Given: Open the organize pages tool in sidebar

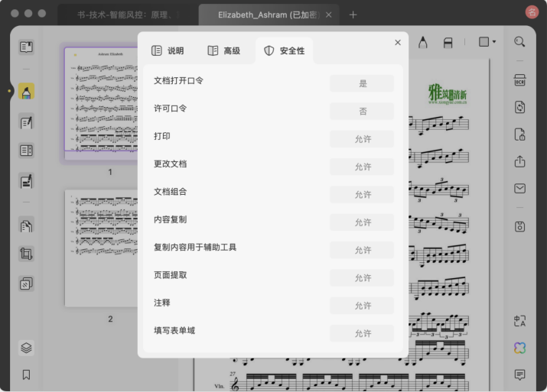Looking at the screenshot, I should tap(26, 151).
